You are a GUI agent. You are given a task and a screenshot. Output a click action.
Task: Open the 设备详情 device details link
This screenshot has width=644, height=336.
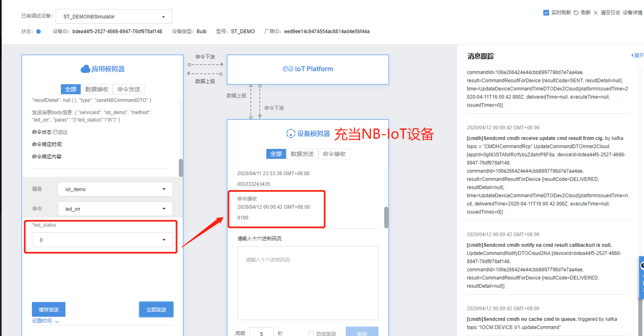633,13
